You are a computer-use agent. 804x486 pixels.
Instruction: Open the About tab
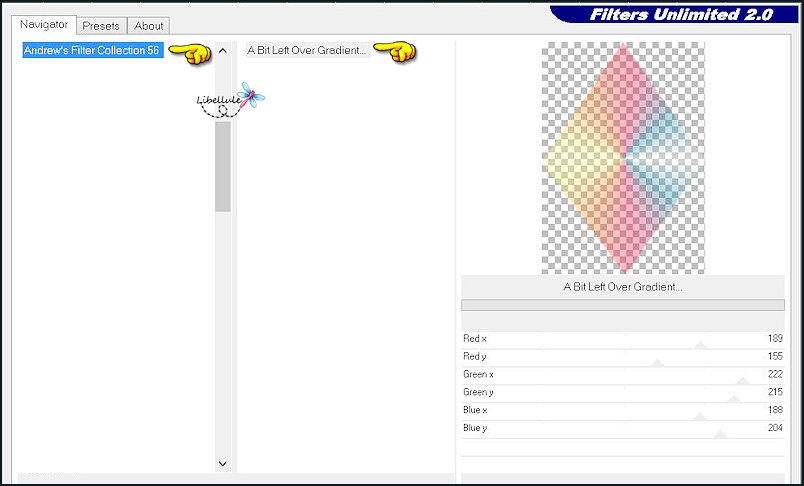(x=149, y=26)
